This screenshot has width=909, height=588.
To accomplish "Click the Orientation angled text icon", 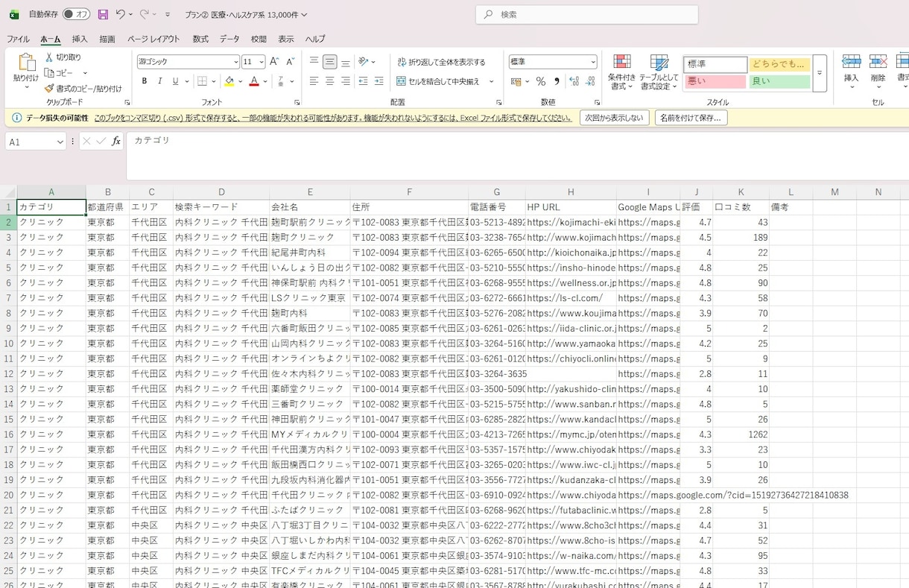I will click(x=363, y=62).
